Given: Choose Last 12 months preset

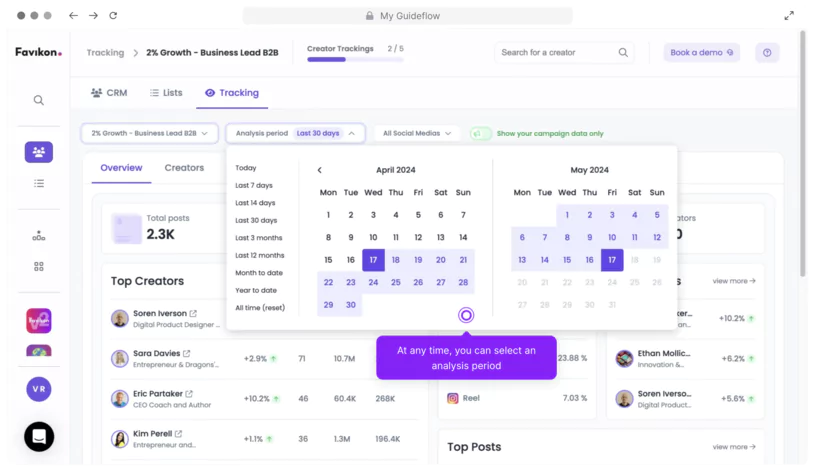Looking at the screenshot, I should 260,255.
